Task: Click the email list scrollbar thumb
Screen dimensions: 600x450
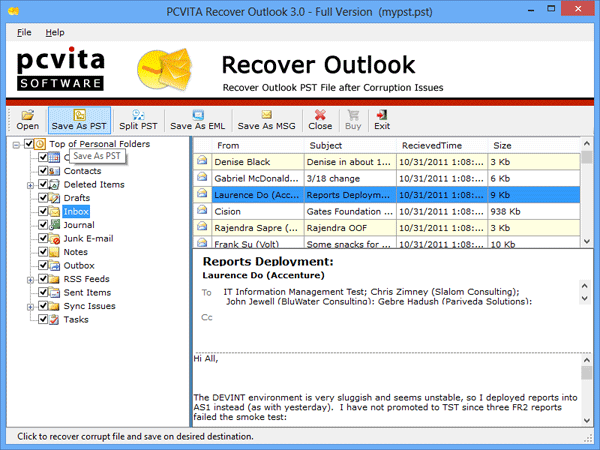Action: [587, 157]
